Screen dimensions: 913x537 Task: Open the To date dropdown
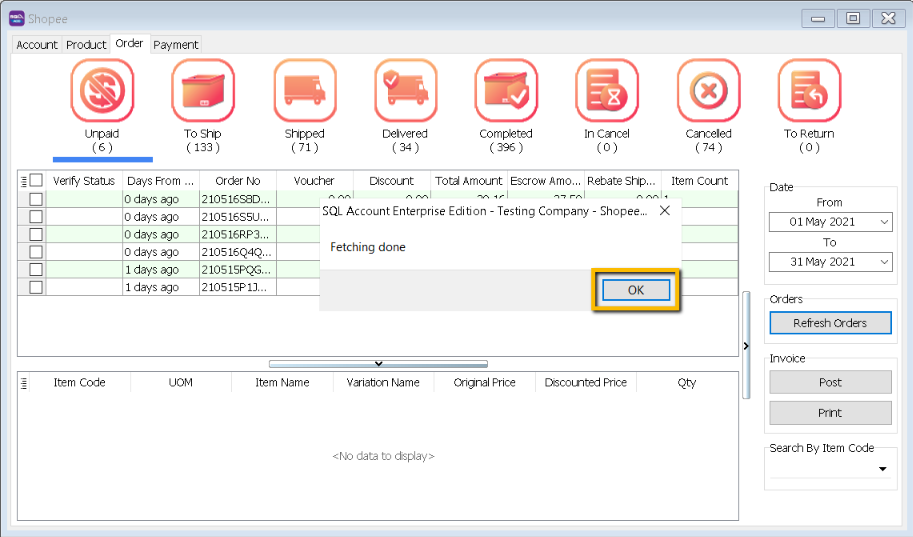pos(883,262)
